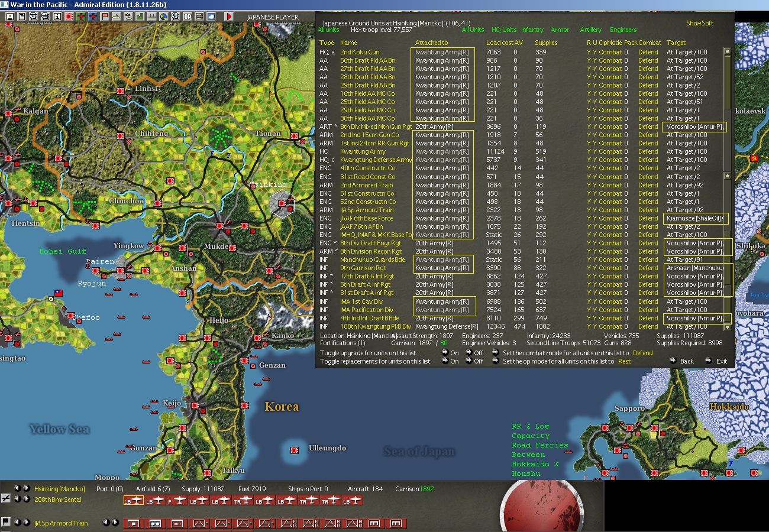The image size is (769, 532).
Task: Click the arrow beside 'Set the op mode'
Action: click(x=495, y=361)
